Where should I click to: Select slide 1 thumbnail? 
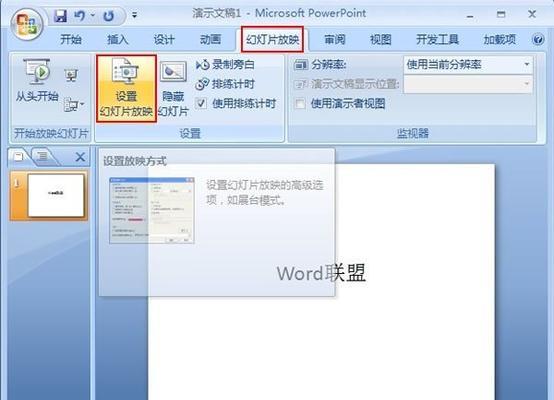pyautogui.click(x=48, y=196)
